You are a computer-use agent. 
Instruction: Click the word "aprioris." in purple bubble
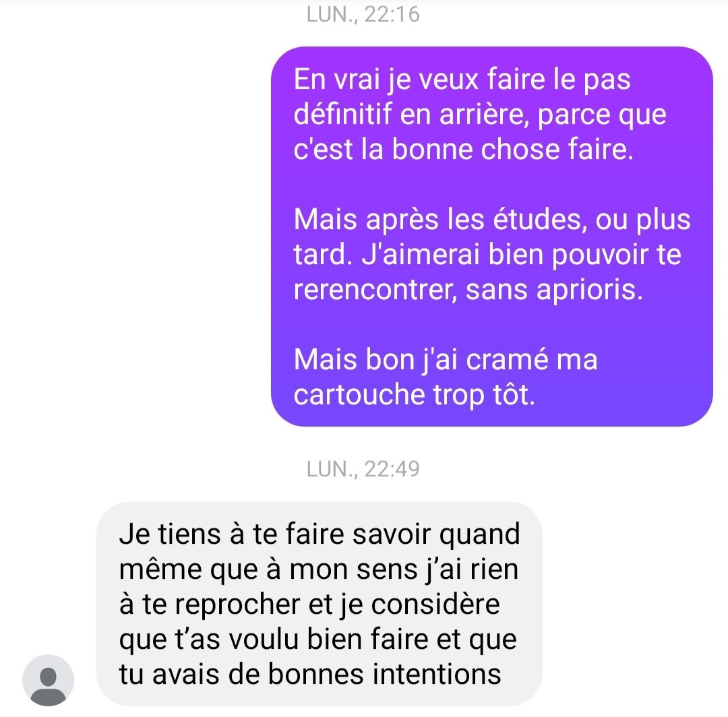(590, 290)
